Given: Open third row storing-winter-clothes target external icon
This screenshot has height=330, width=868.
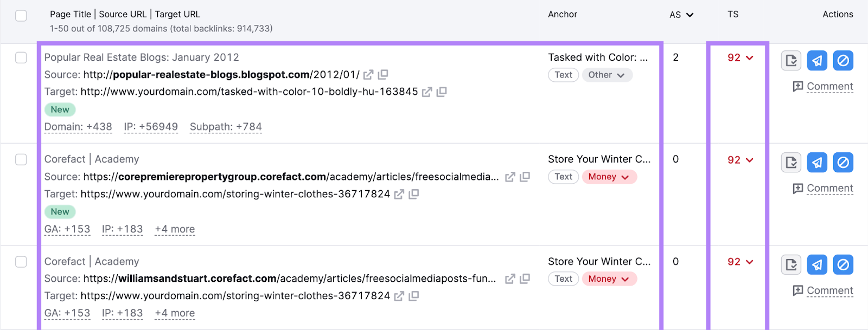Looking at the screenshot, I should tap(399, 296).
